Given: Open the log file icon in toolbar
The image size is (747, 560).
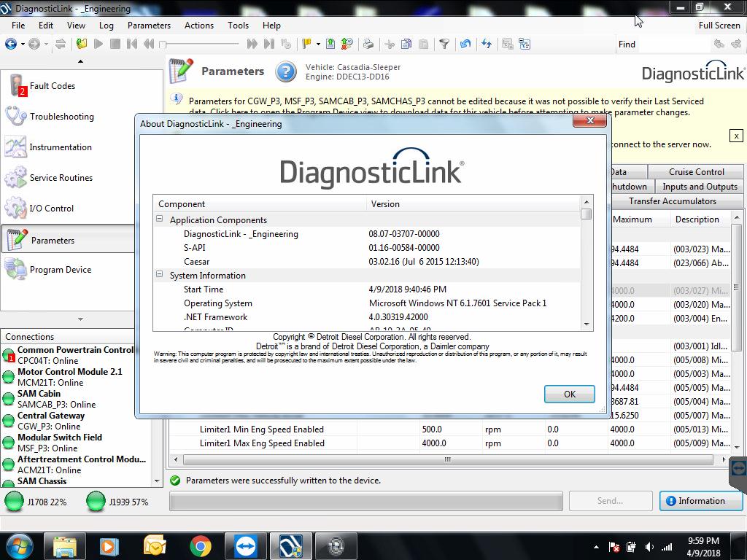Looking at the screenshot, I should 82,44.
